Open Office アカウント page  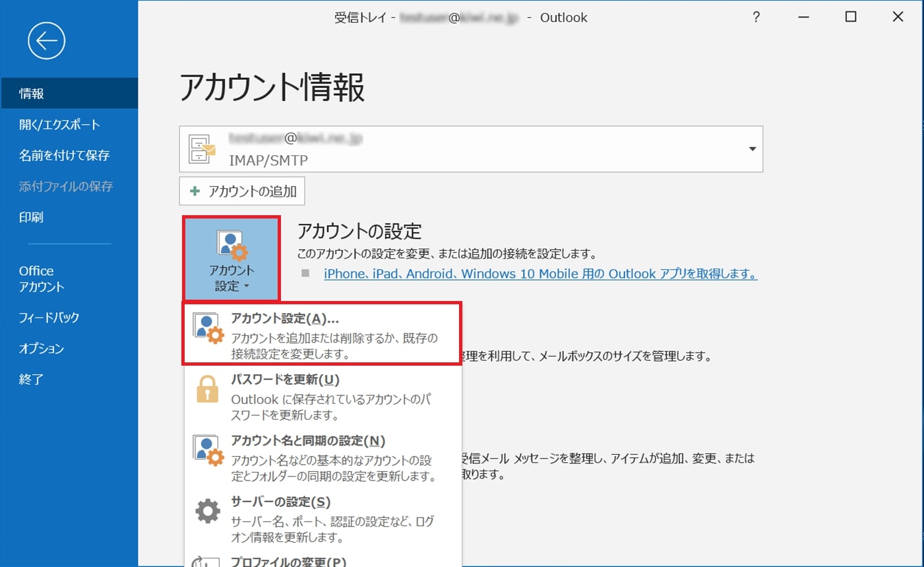pyautogui.click(x=69, y=279)
